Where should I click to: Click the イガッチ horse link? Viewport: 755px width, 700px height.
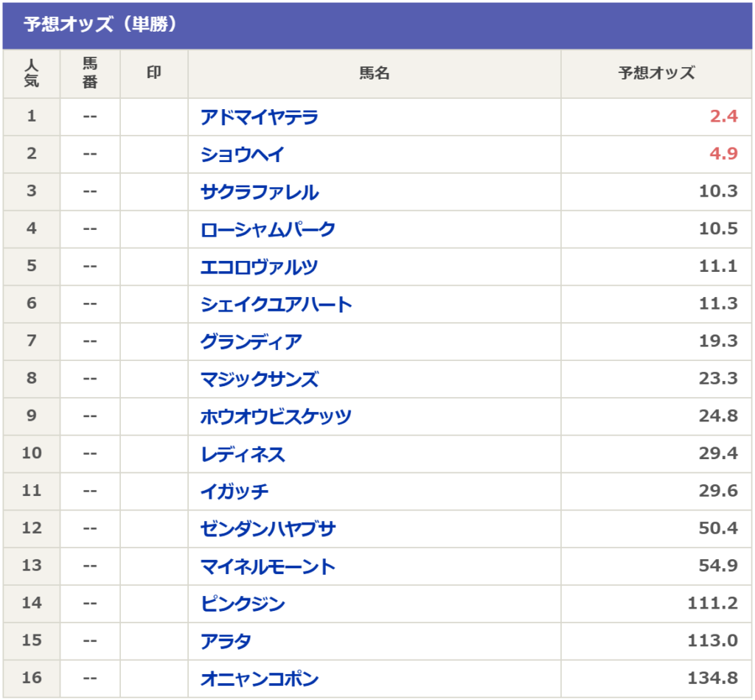[x=234, y=491]
